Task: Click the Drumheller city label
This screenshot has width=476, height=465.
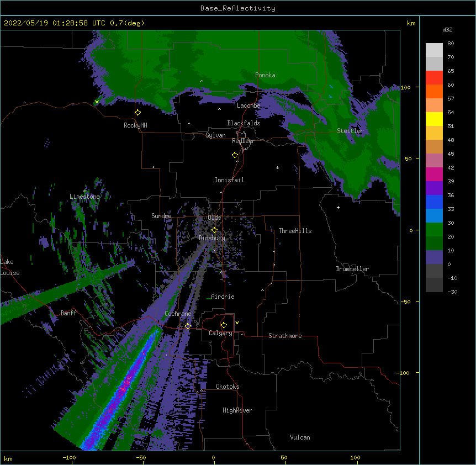Action: click(352, 269)
